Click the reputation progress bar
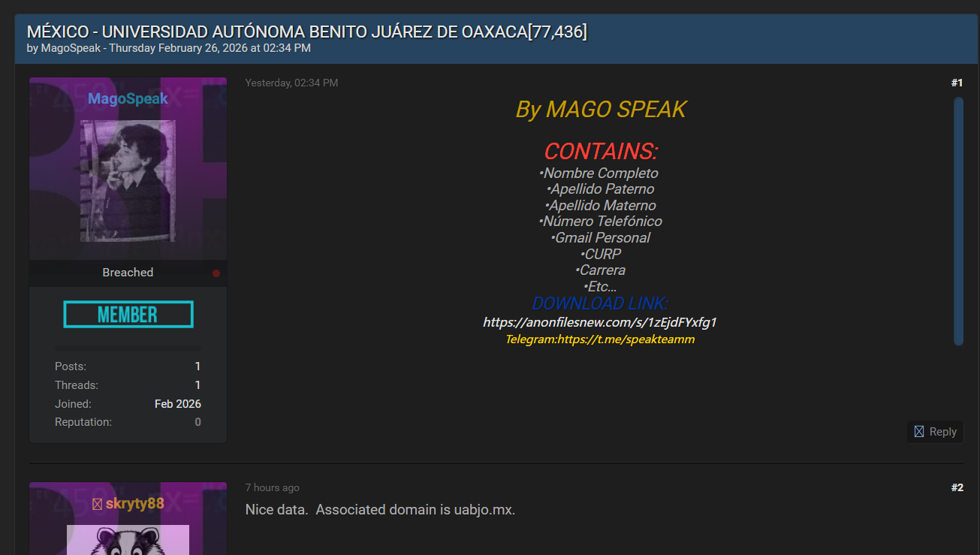 tap(128, 348)
